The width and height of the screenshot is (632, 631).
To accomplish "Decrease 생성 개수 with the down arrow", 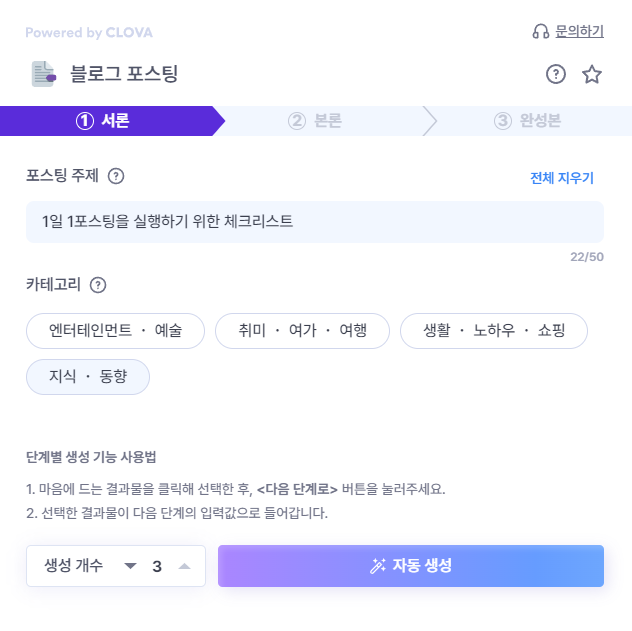I will [x=130, y=566].
